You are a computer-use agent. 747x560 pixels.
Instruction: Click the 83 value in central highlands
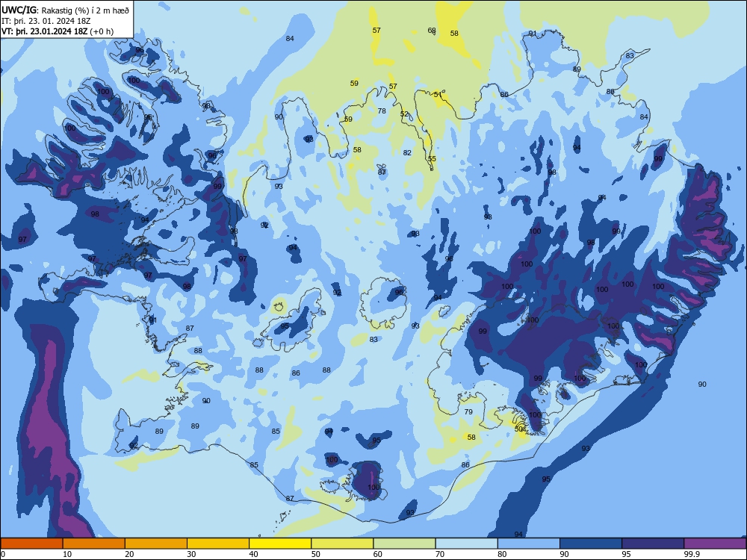[x=373, y=340]
